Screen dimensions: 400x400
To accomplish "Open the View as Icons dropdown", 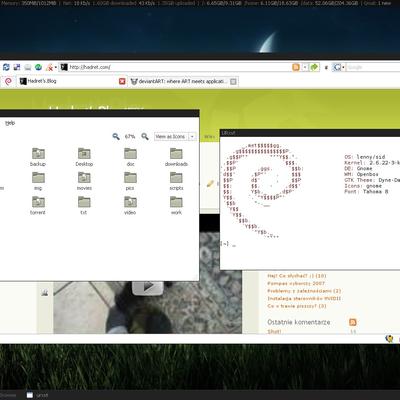I will coord(175,137).
